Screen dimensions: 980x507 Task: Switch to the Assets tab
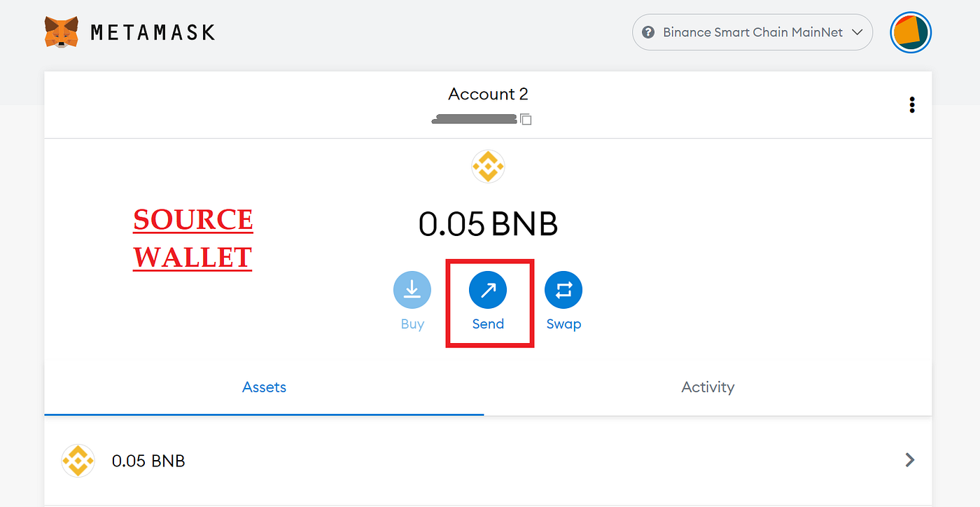click(x=264, y=387)
